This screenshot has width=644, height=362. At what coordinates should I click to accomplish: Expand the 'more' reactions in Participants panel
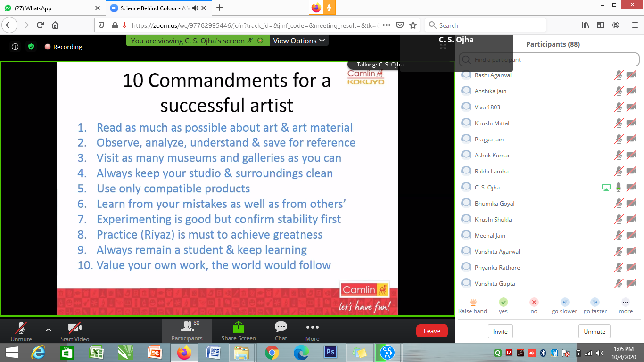(626, 303)
